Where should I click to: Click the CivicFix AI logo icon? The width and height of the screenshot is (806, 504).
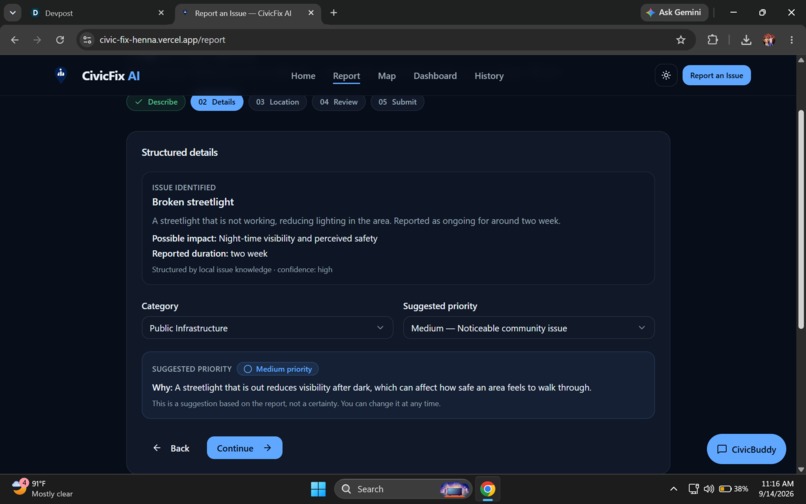pyautogui.click(x=61, y=75)
